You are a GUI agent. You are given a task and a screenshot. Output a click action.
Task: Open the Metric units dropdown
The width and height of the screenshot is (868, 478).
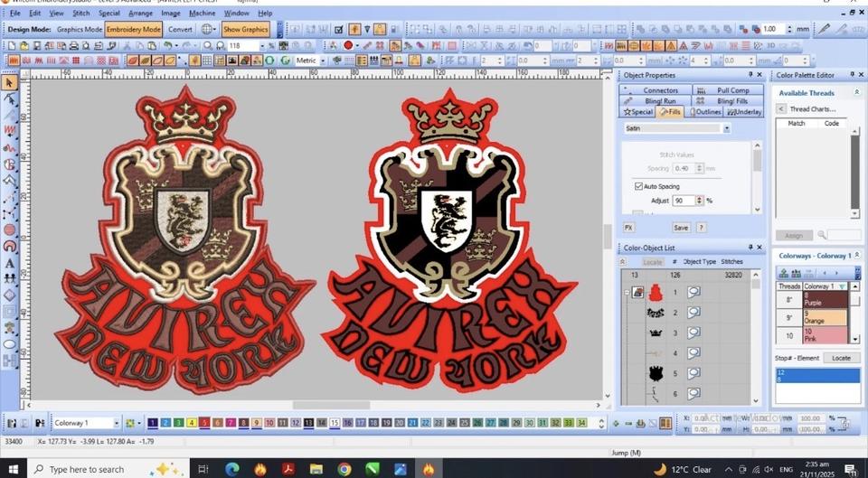coord(323,61)
